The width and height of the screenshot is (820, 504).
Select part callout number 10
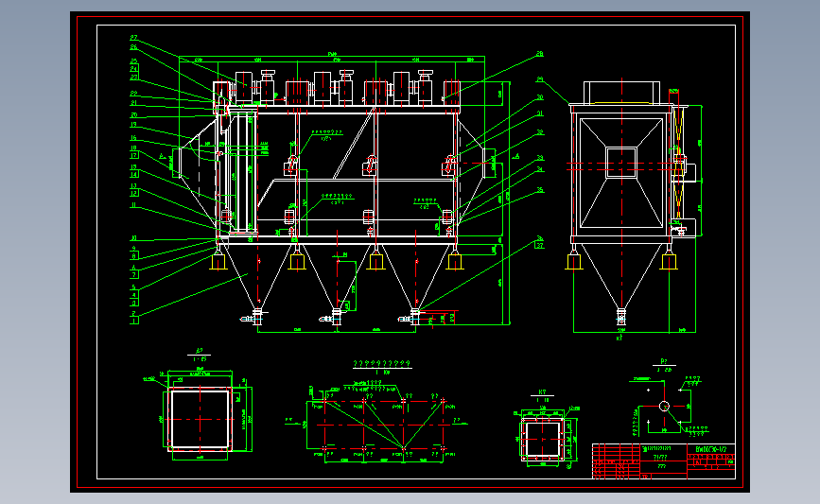pos(133,238)
